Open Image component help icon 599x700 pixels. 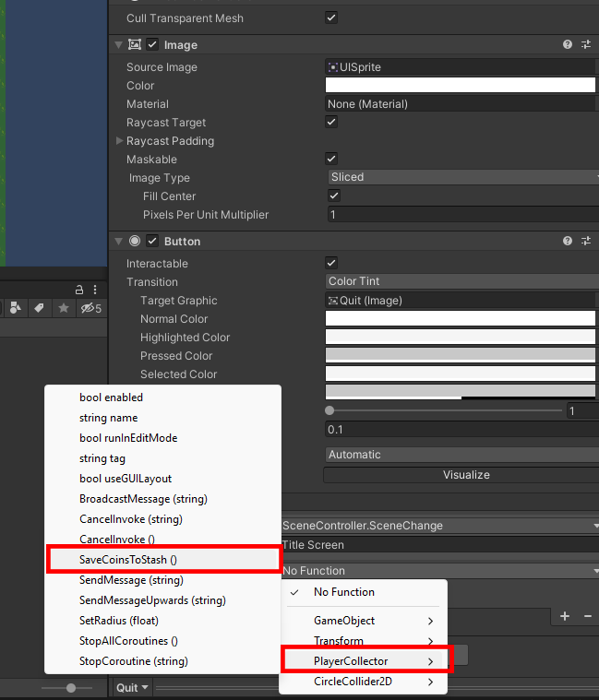[568, 44]
